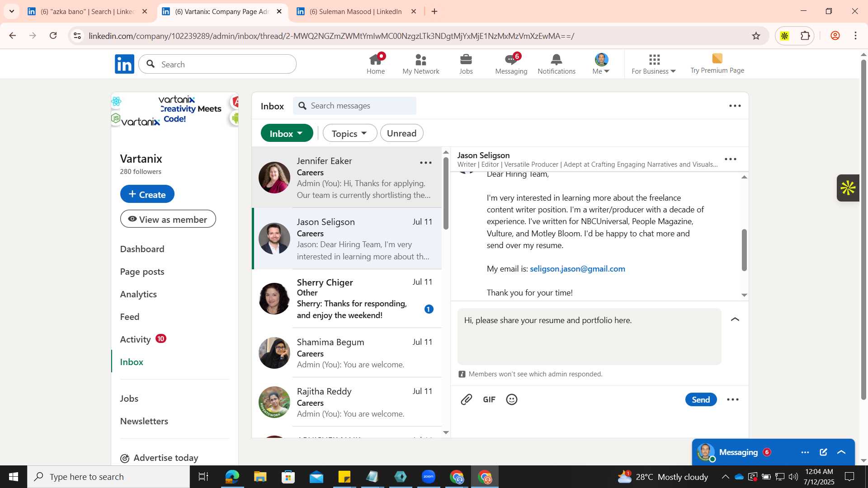Attach a file with paperclip icon
The width and height of the screenshot is (868, 488).
tap(467, 399)
